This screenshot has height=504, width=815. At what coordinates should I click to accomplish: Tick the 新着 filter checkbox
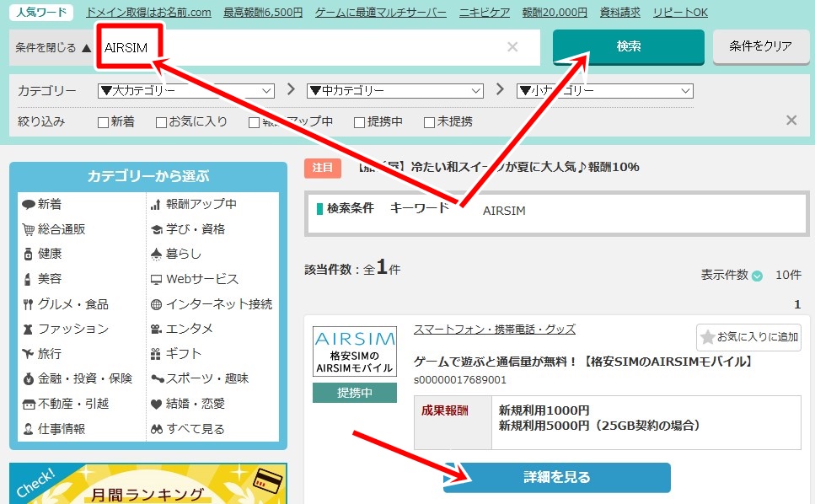103,122
